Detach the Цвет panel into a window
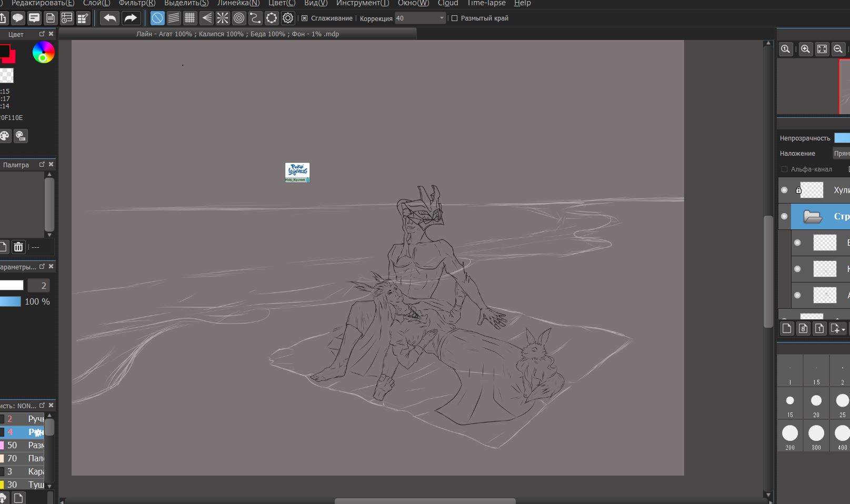 tap(42, 34)
